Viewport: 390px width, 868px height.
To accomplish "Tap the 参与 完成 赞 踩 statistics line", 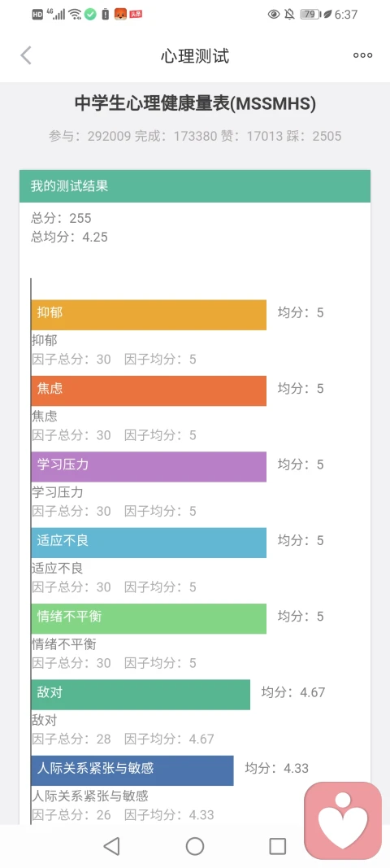I will (x=195, y=136).
